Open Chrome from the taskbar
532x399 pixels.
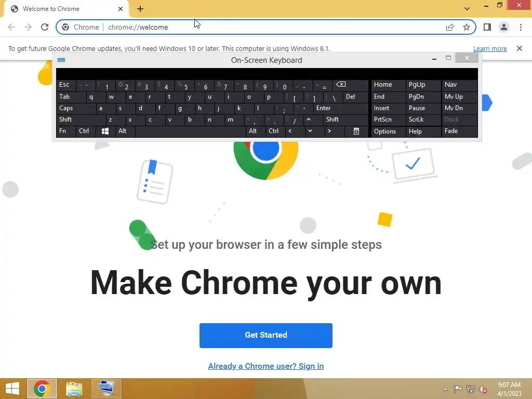[x=42, y=389]
